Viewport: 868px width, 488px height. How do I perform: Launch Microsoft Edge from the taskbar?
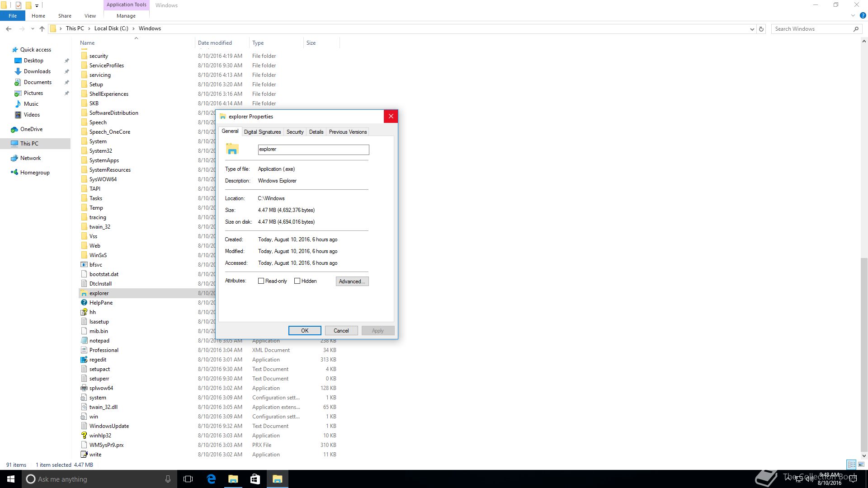[211, 479]
